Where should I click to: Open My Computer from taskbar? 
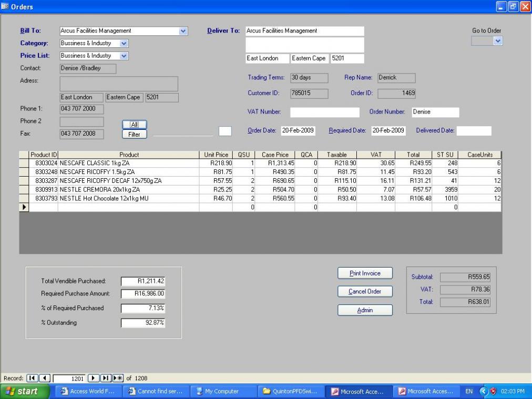coord(223,391)
